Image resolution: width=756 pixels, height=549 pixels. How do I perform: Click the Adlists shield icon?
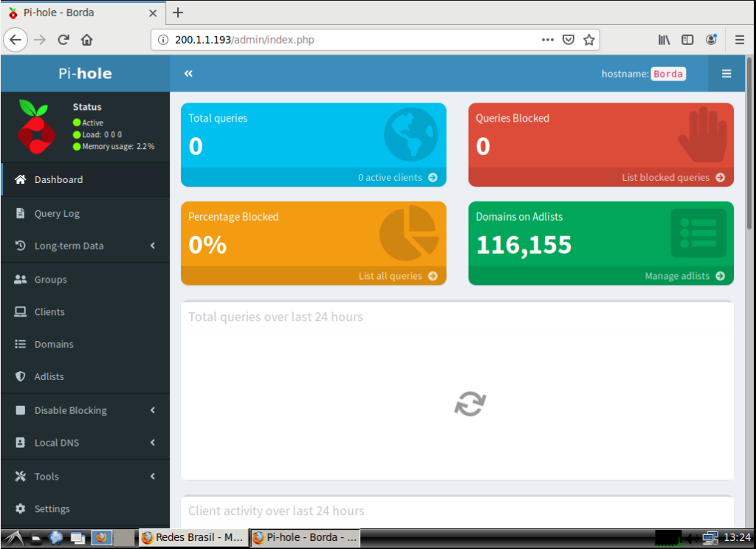20,376
